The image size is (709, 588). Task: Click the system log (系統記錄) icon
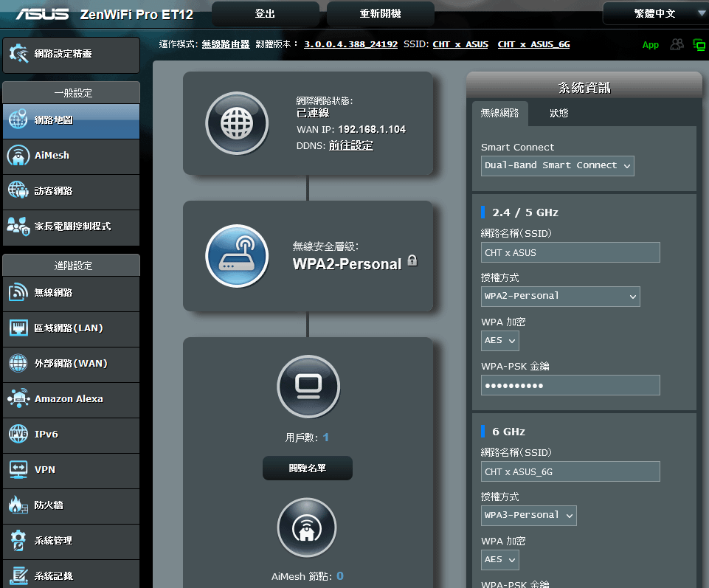(18, 575)
